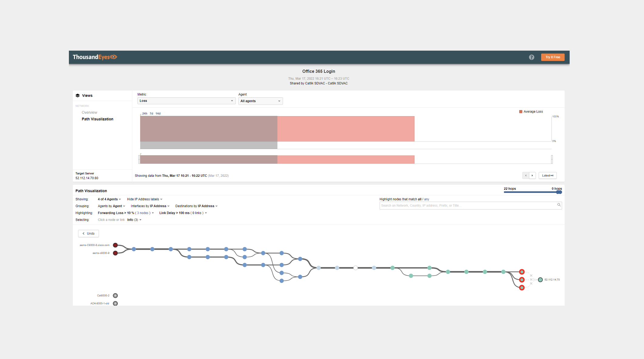Click the selected shaded chart interval

pos(209,132)
